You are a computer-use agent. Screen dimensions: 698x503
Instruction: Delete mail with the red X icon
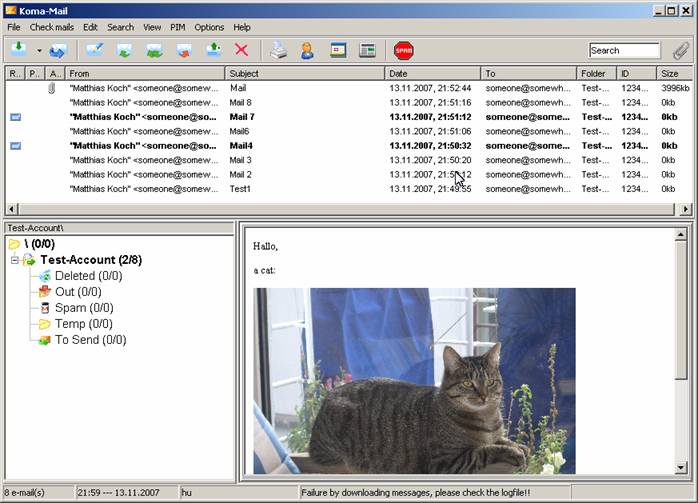[x=242, y=50]
